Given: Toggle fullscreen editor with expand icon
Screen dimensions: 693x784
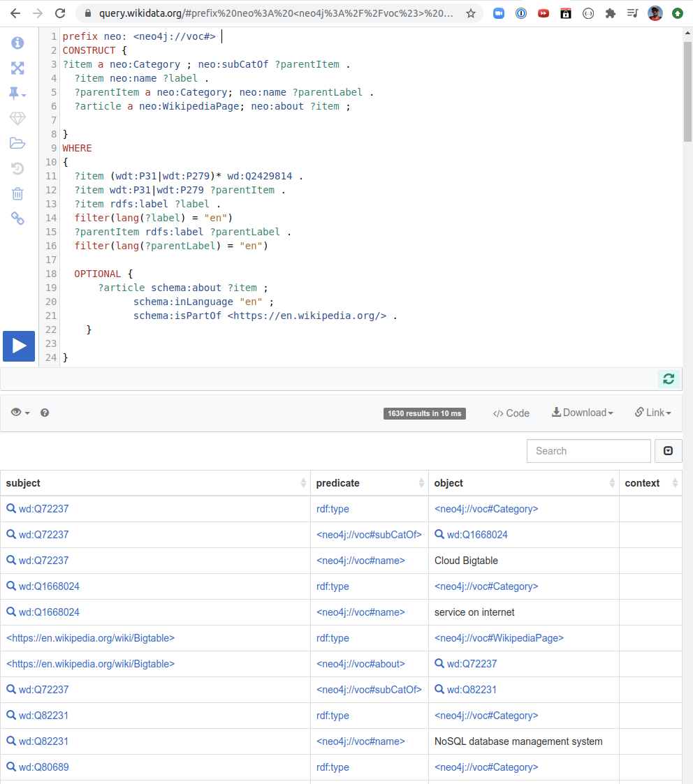Looking at the screenshot, I should pos(17,68).
